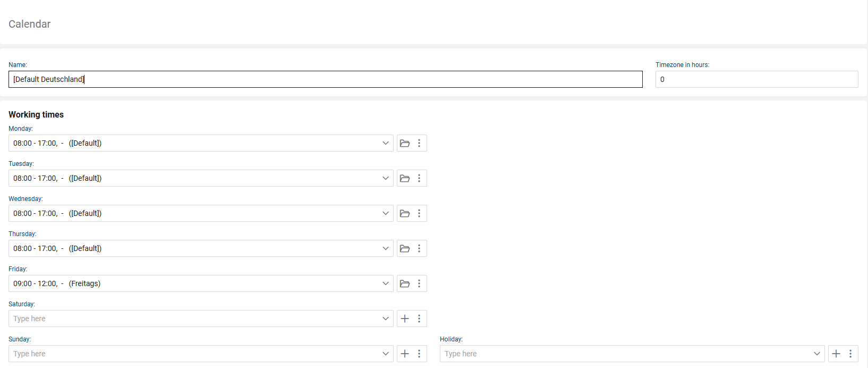Viewport: 868px width, 368px height.
Task: Open the Tuesday working time folder icon
Action: click(x=405, y=178)
